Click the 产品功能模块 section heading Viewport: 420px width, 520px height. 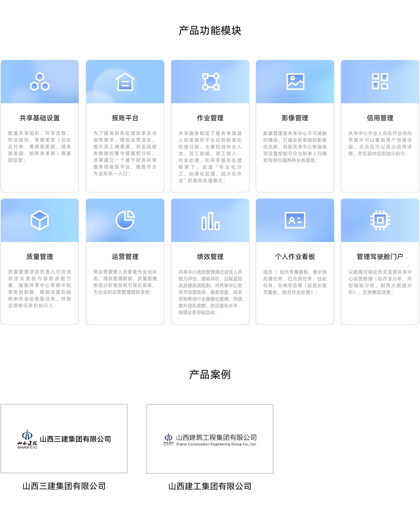[210, 31]
